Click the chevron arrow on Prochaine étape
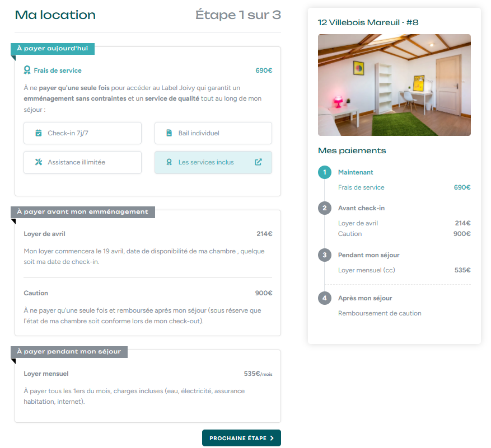The width and height of the screenshot is (491, 448). (272, 438)
